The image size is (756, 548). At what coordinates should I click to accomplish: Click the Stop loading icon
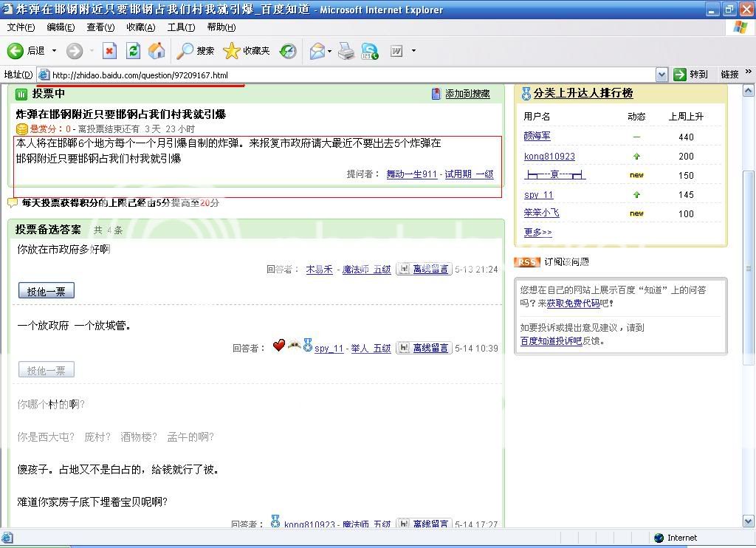(x=109, y=51)
